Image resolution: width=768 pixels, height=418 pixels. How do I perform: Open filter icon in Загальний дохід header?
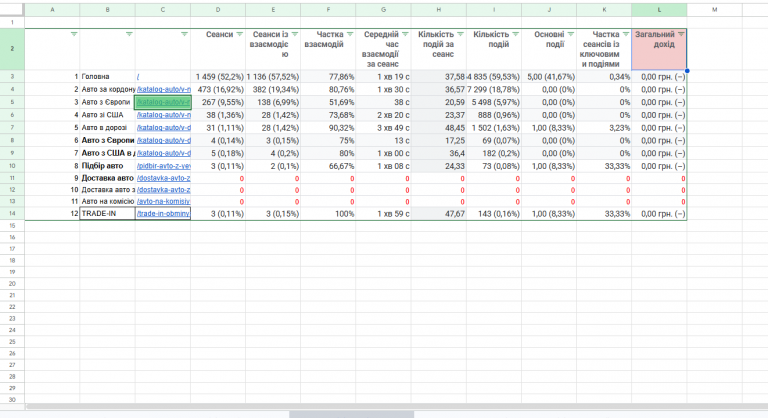[681, 34]
